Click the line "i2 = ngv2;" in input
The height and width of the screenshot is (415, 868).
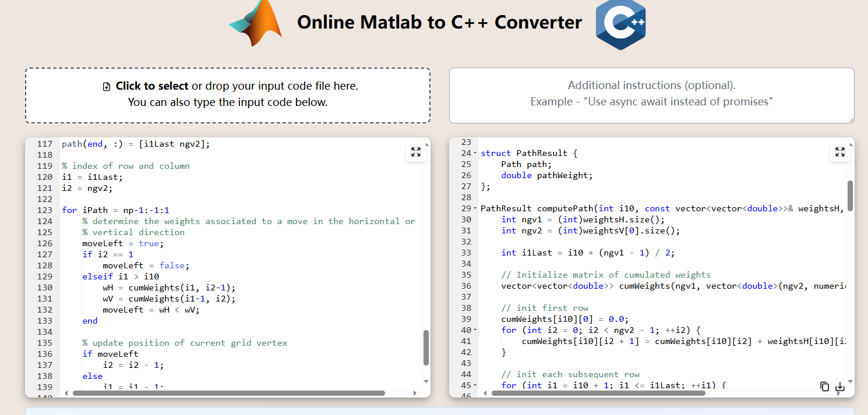pos(87,188)
